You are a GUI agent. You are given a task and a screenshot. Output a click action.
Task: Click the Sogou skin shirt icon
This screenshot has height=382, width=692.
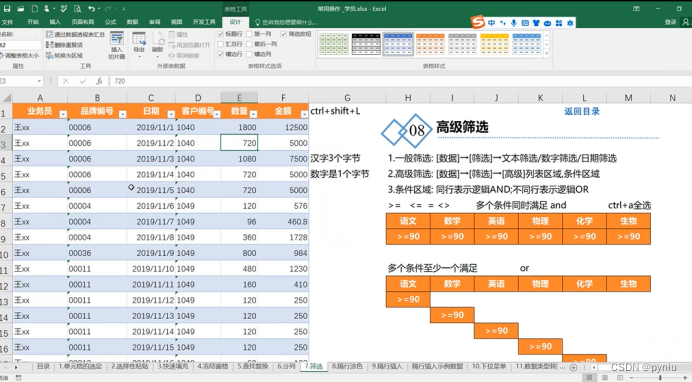[536, 22]
